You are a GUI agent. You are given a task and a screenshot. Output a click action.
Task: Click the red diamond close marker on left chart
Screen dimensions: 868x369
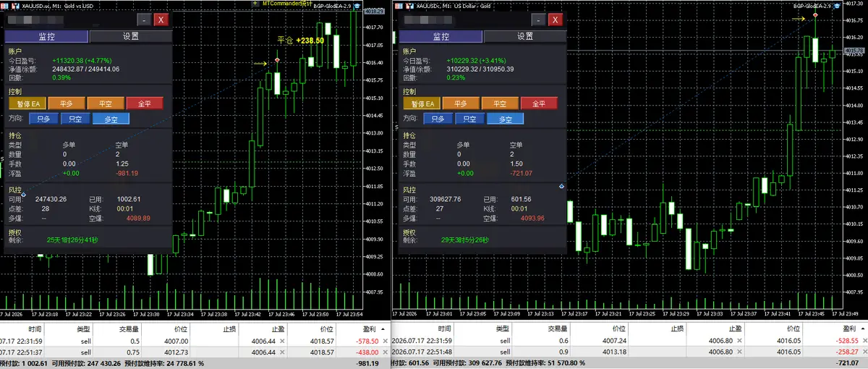[277, 61]
